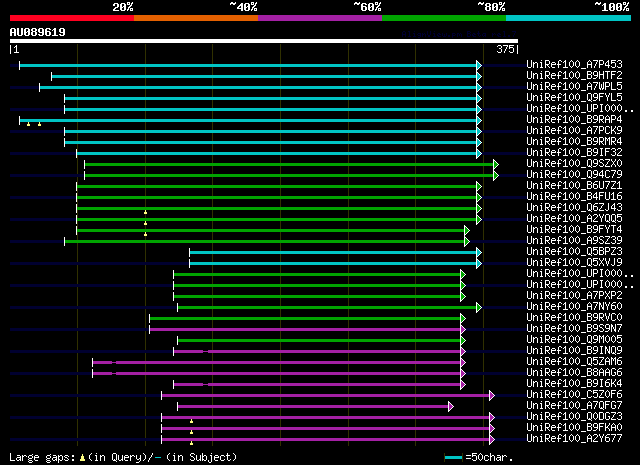Screen dimensions: 640x465
Task: Select the UniRef100_B9RMR4 label
Action: point(574,142)
